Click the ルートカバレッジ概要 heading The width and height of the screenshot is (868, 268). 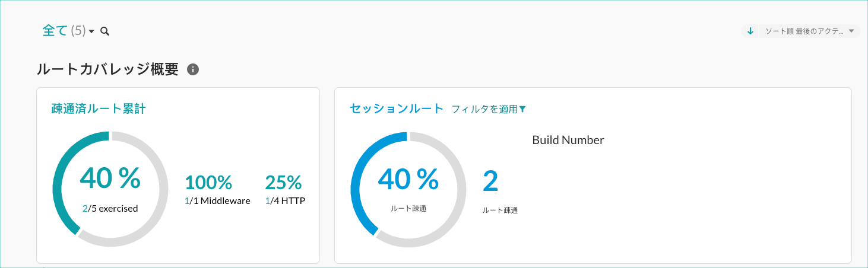pos(107,69)
